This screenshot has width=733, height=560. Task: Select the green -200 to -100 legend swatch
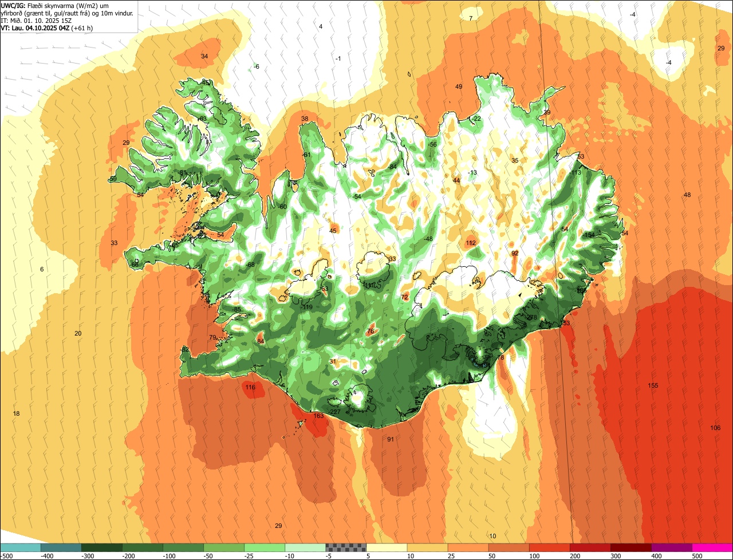coord(142,547)
